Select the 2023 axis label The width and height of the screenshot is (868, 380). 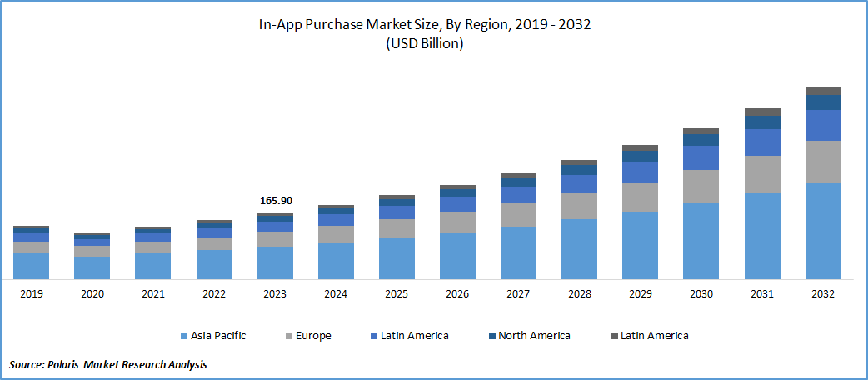[x=275, y=294]
